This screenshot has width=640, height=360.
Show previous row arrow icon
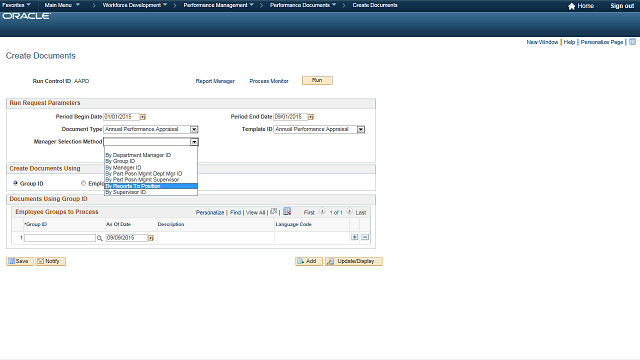click(x=322, y=211)
